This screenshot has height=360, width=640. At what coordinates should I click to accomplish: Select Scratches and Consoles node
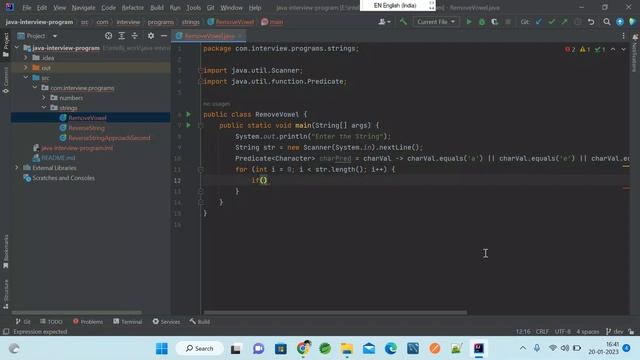tap(63, 178)
